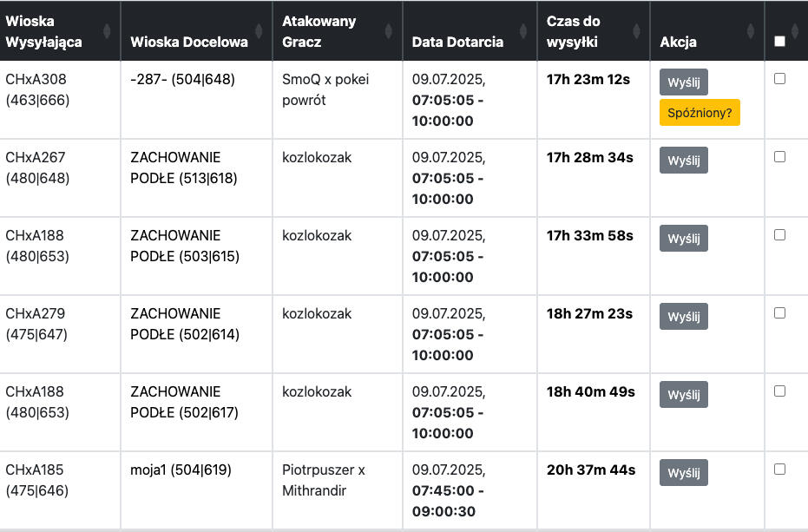Check the box for CHxA267 row
The image size is (808, 532).
pyautogui.click(x=779, y=157)
